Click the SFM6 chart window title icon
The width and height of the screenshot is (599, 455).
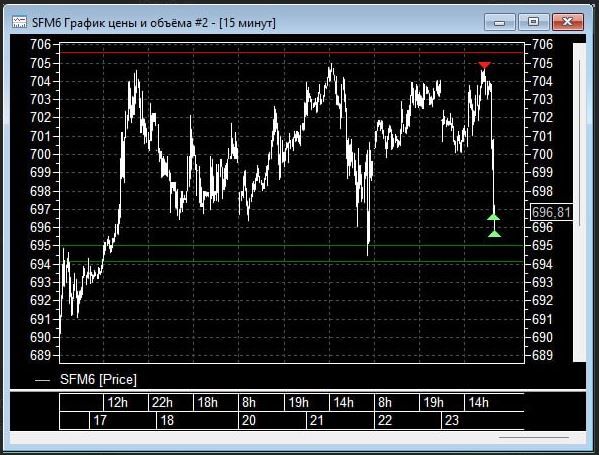[19, 22]
